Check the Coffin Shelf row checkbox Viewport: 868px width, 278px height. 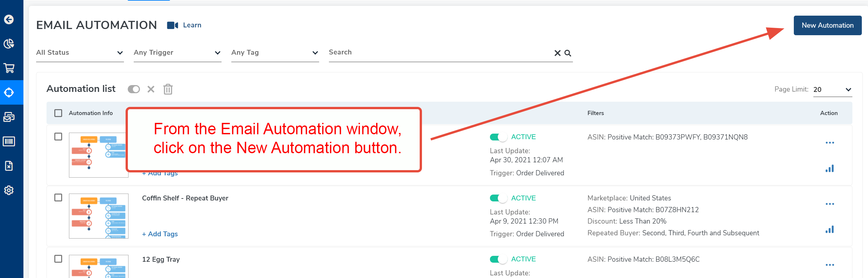58,198
